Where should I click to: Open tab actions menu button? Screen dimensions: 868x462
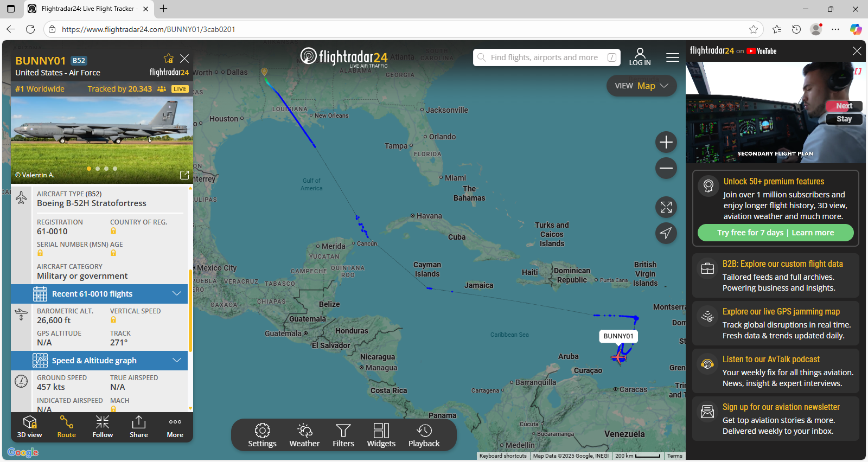point(11,9)
